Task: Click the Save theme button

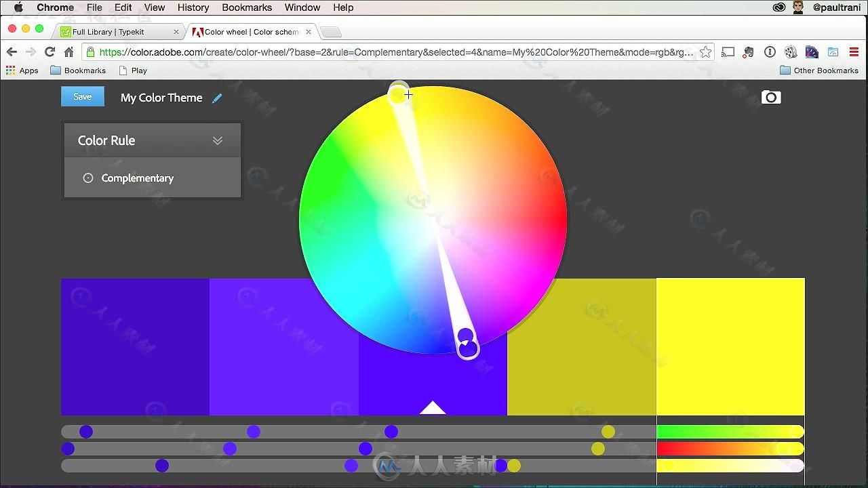Action: click(x=83, y=97)
